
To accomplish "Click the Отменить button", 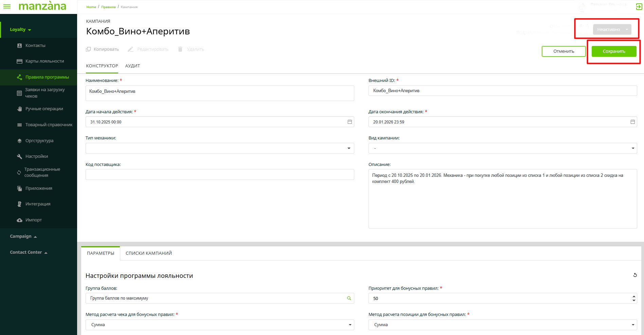I will pyautogui.click(x=563, y=51).
